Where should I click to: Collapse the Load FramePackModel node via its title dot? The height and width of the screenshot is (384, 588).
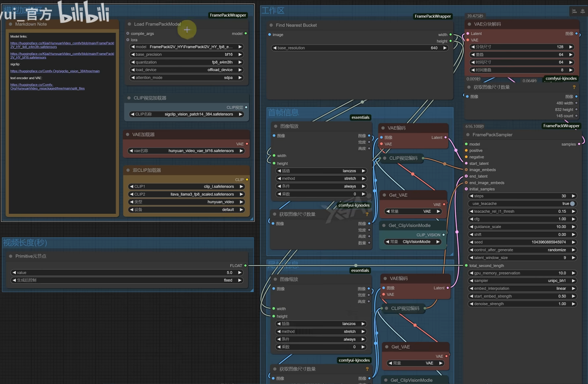pyautogui.click(x=129, y=24)
